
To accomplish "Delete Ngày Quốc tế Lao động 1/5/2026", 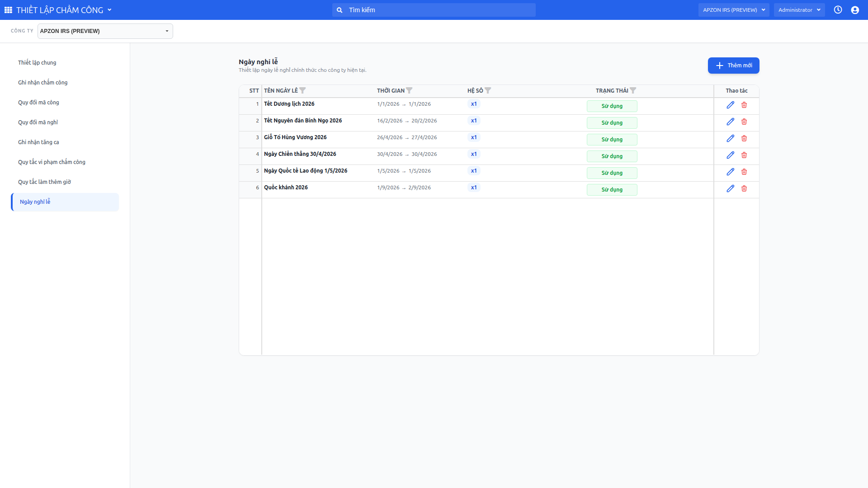I will tap(744, 172).
